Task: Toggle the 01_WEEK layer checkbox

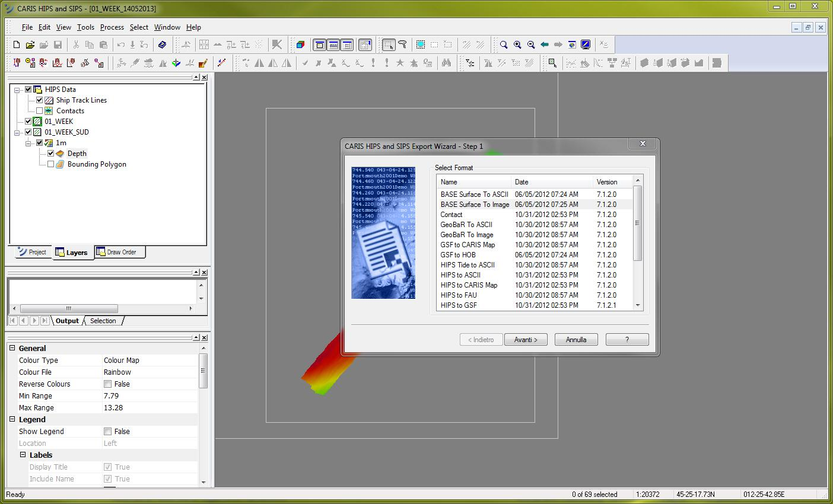Action: [28, 122]
